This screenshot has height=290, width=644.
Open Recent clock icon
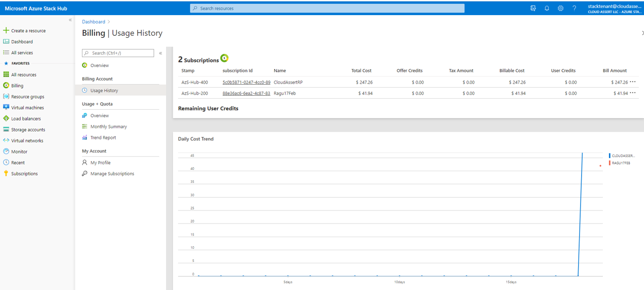(6, 163)
